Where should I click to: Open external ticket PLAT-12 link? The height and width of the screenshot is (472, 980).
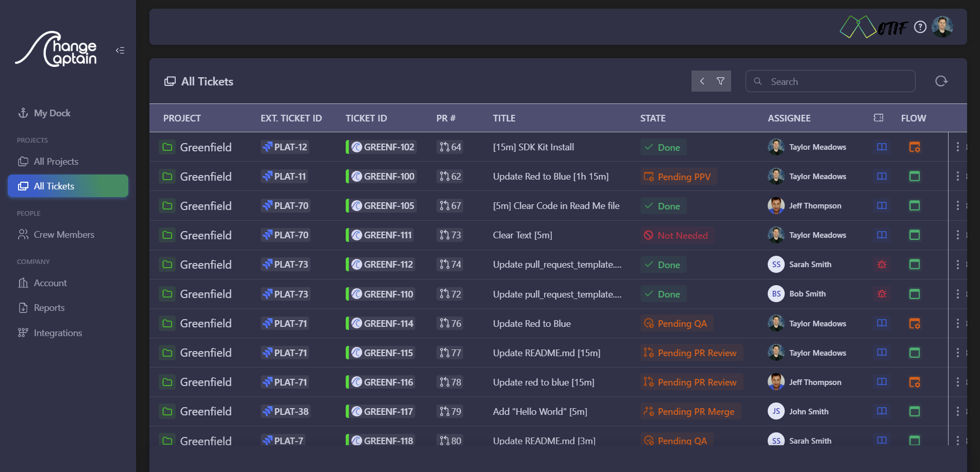285,147
